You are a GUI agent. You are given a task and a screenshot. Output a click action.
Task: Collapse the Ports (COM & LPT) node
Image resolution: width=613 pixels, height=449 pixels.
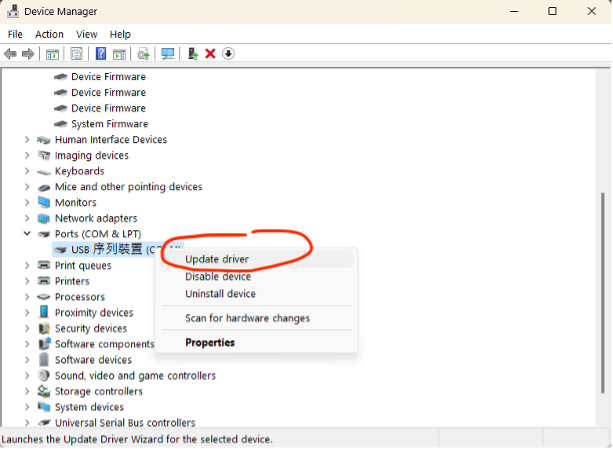tap(27, 234)
